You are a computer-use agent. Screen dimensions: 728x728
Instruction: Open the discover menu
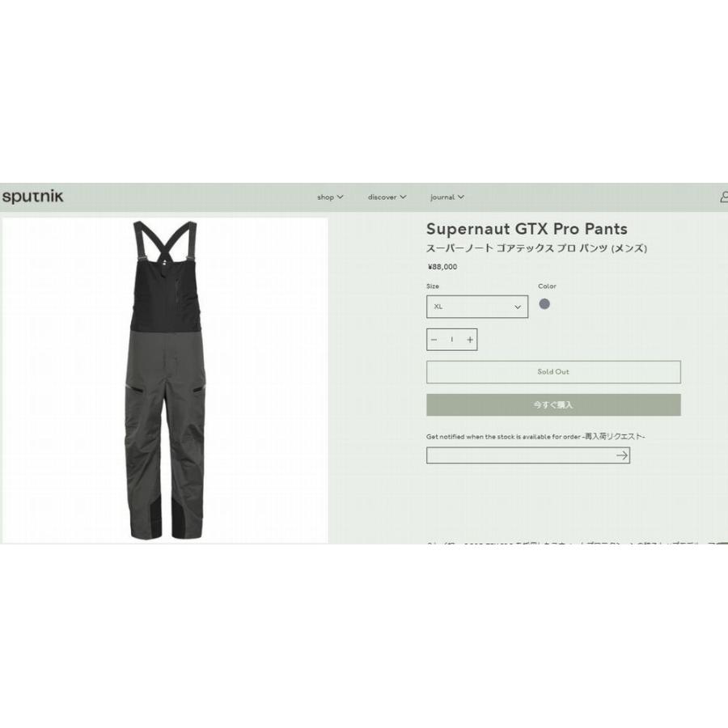(x=387, y=197)
